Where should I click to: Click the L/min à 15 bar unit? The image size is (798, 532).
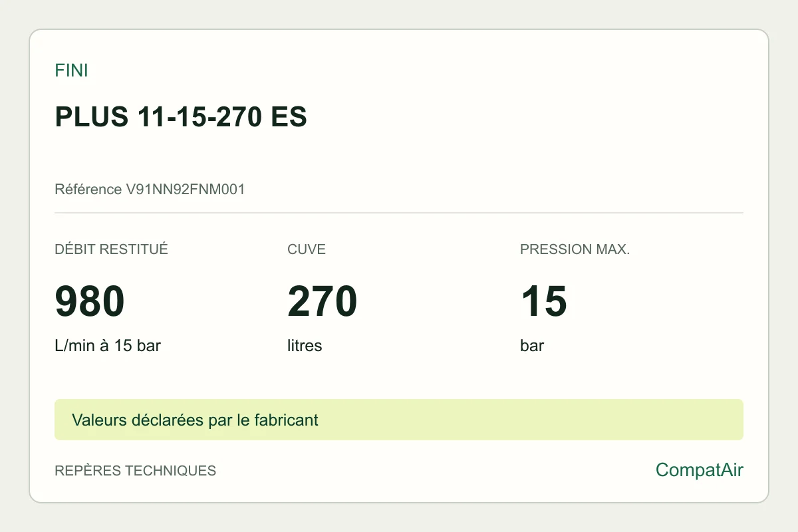[x=108, y=346]
